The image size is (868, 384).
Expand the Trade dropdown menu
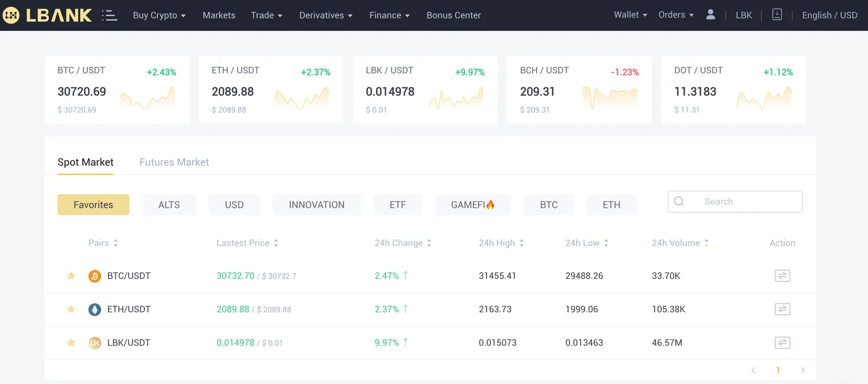(x=267, y=15)
